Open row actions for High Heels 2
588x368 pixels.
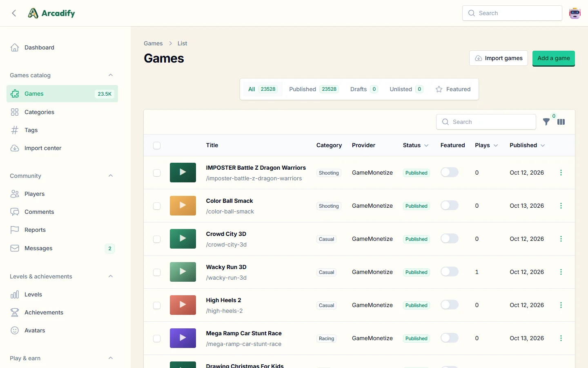click(x=561, y=305)
